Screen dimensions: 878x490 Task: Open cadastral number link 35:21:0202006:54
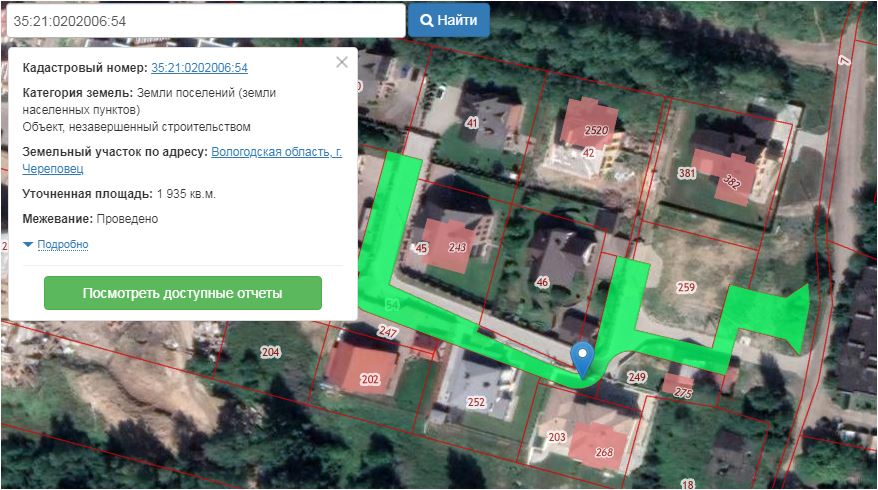pos(199,68)
